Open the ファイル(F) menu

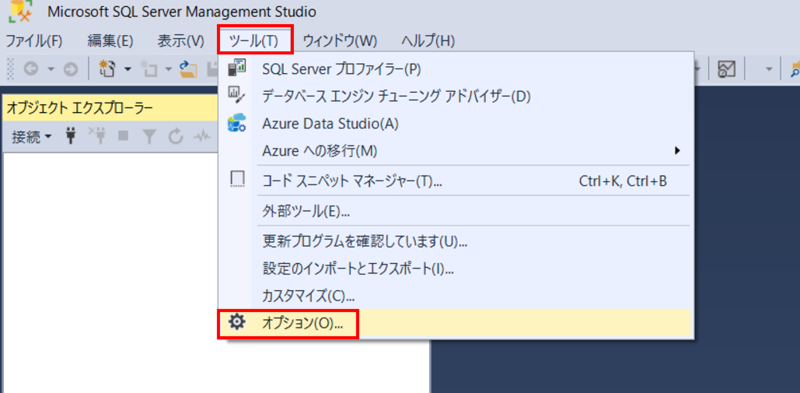tap(34, 41)
